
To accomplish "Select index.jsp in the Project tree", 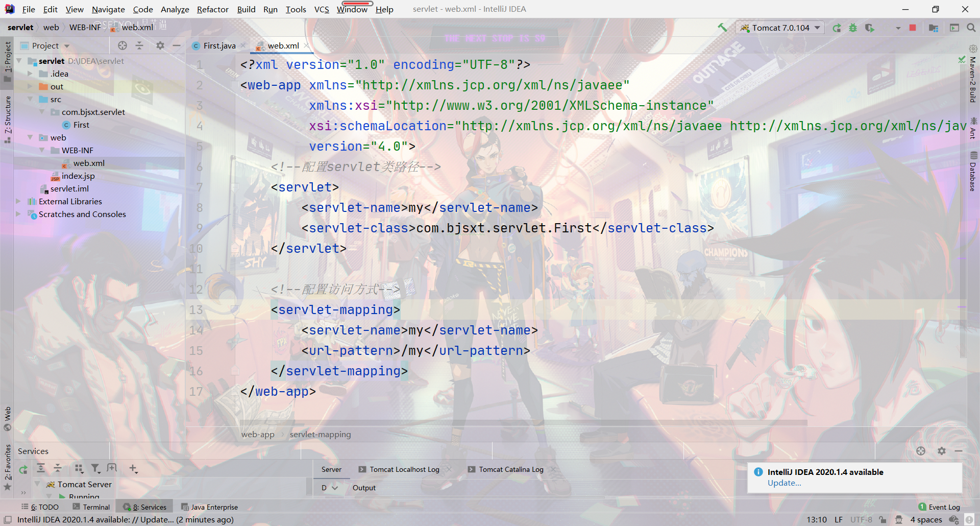I will point(78,176).
